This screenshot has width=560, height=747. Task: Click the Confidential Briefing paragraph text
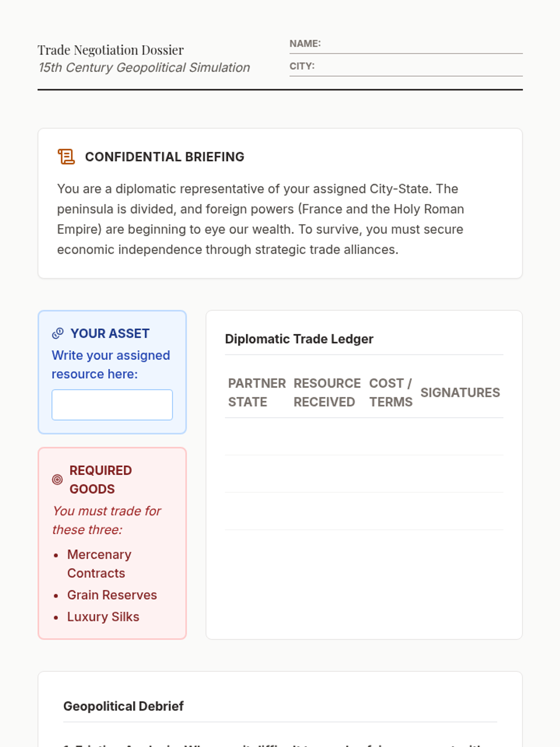click(260, 219)
